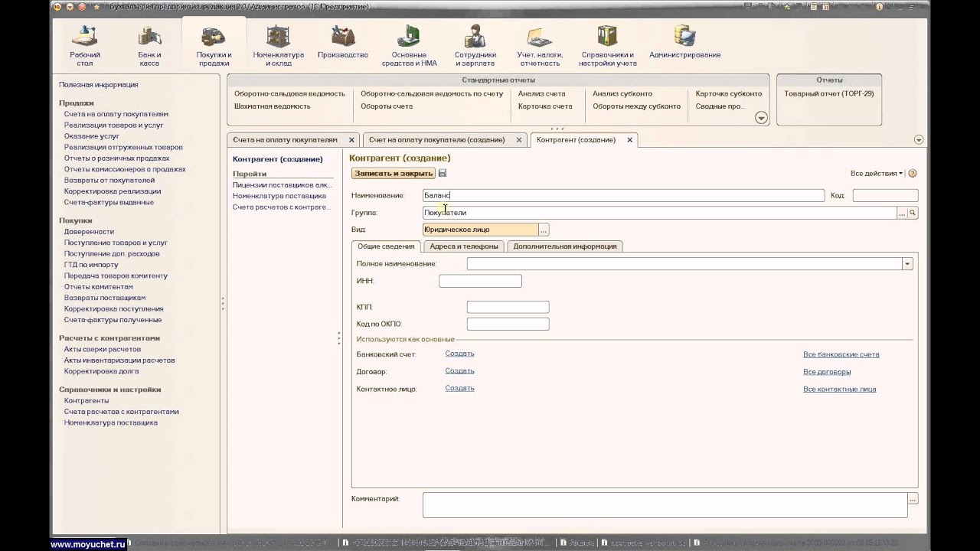This screenshot has width=980, height=551.
Task: Click the ellipsis button of Комментарий field
Action: (913, 499)
